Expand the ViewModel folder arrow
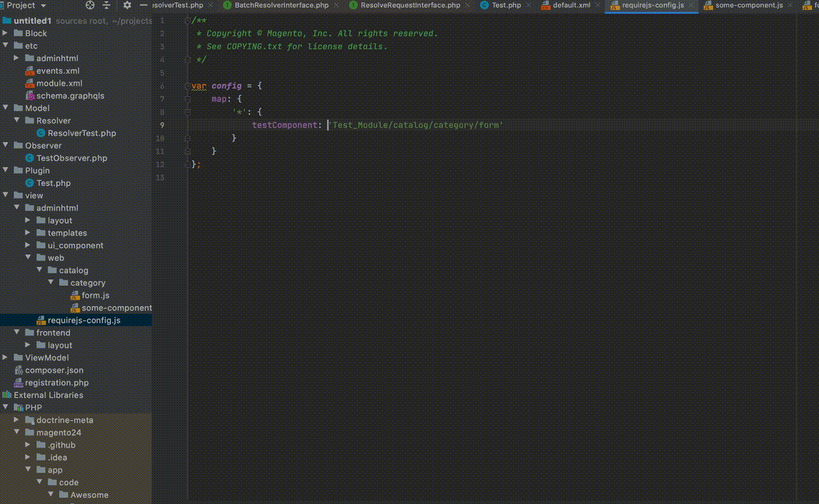 point(5,358)
